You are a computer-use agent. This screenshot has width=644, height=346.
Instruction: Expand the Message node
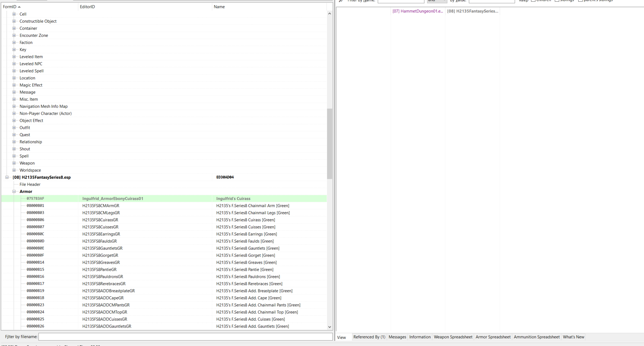[14, 92]
